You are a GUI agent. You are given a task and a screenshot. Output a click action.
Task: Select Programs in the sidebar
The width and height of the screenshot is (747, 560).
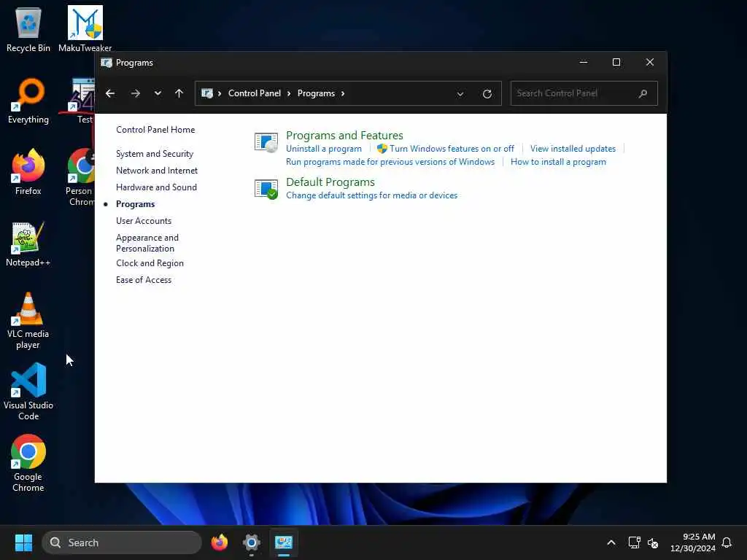[135, 204]
